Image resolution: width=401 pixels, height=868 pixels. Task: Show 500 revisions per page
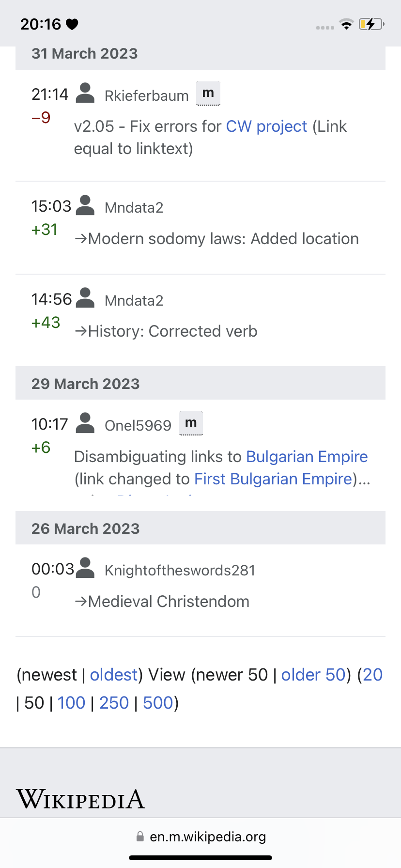158,703
